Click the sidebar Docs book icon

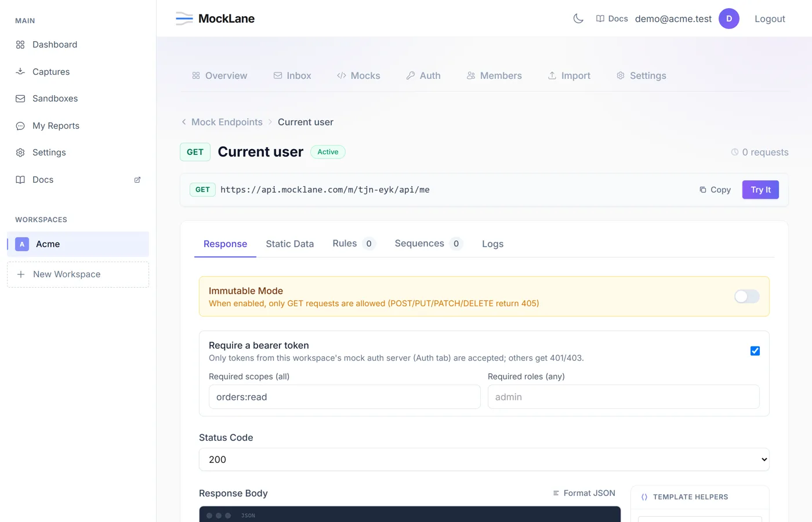[x=20, y=180]
